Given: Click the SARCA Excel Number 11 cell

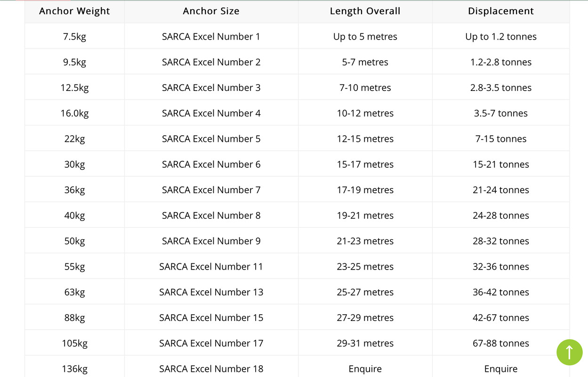Looking at the screenshot, I should pos(211,266).
